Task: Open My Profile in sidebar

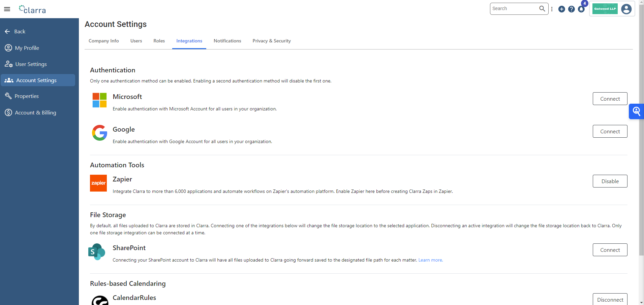Action: pyautogui.click(x=27, y=48)
